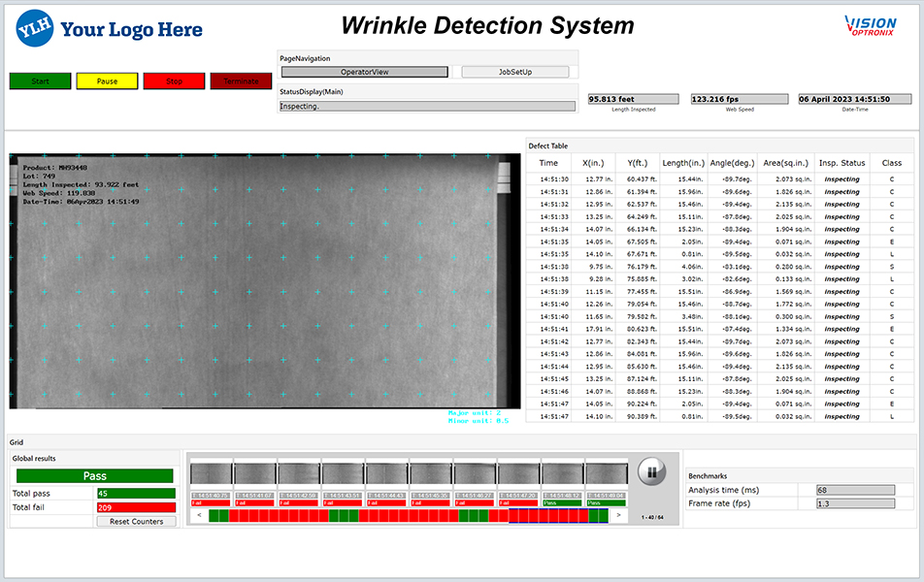The height and width of the screenshot is (582, 924).
Task: Sort defect table by Class column
Action: [x=891, y=163]
